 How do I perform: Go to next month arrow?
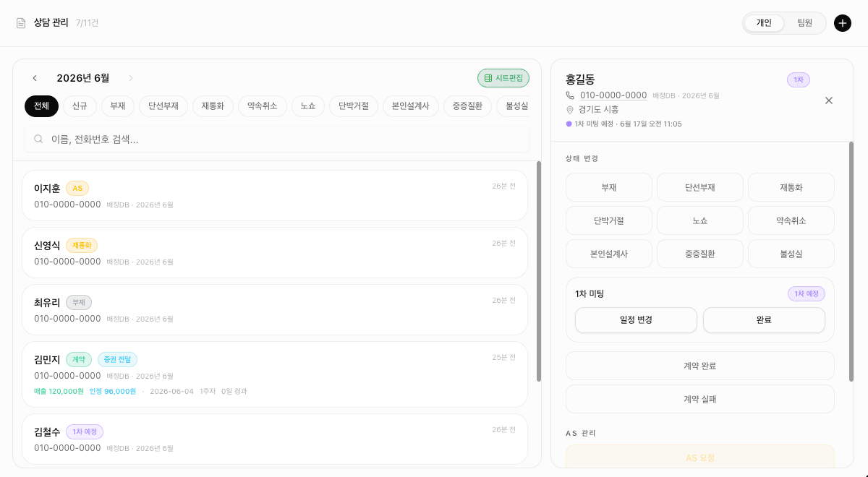131,78
